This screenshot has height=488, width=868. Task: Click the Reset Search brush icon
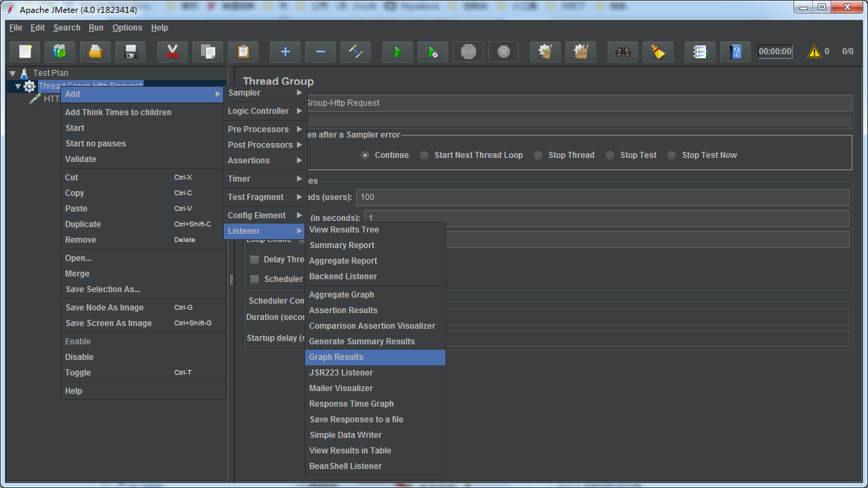click(658, 52)
